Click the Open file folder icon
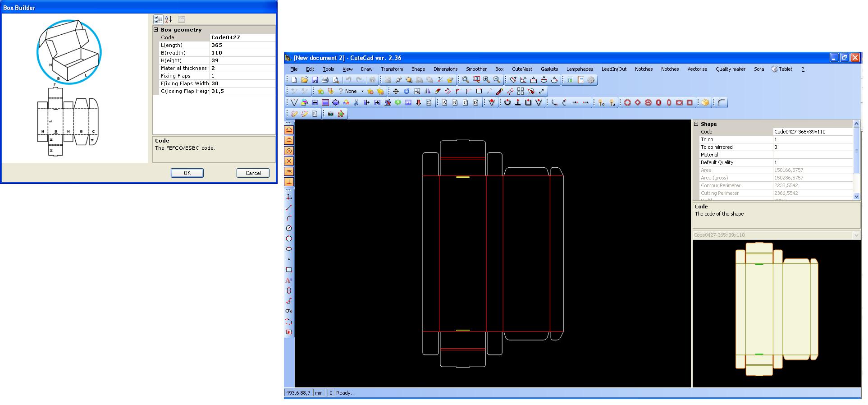868x405 pixels. 305,80
